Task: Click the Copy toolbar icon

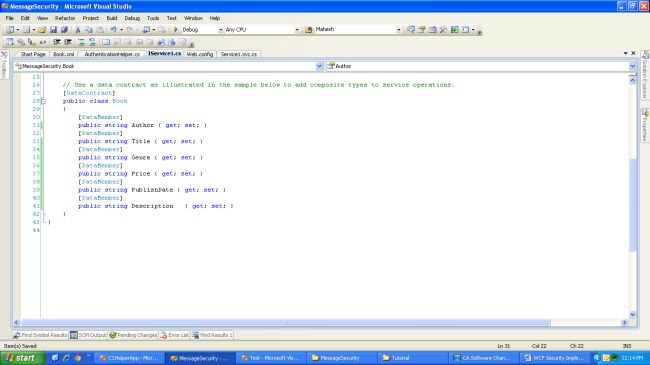Action: pyautogui.click(x=89, y=30)
